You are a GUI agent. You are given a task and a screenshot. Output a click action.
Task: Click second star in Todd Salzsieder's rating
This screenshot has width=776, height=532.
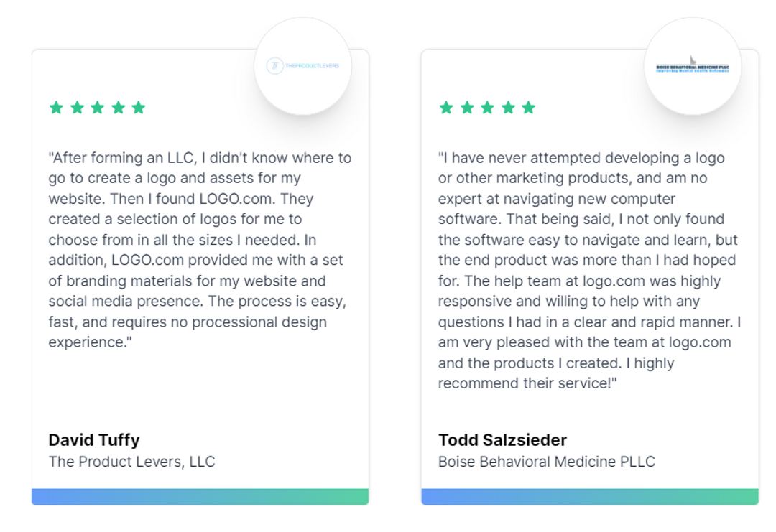coord(467,107)
